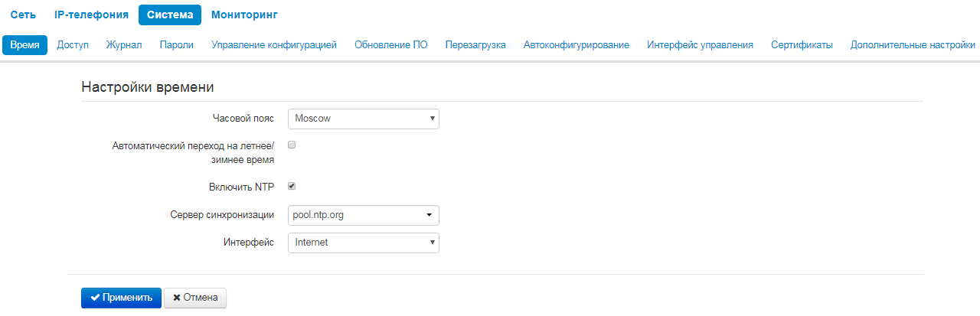Image resolution: width=980 pixels, height=316 pixels.
Task: Click the checkmark icon on Применить button
Action: (x=95, y=298)
